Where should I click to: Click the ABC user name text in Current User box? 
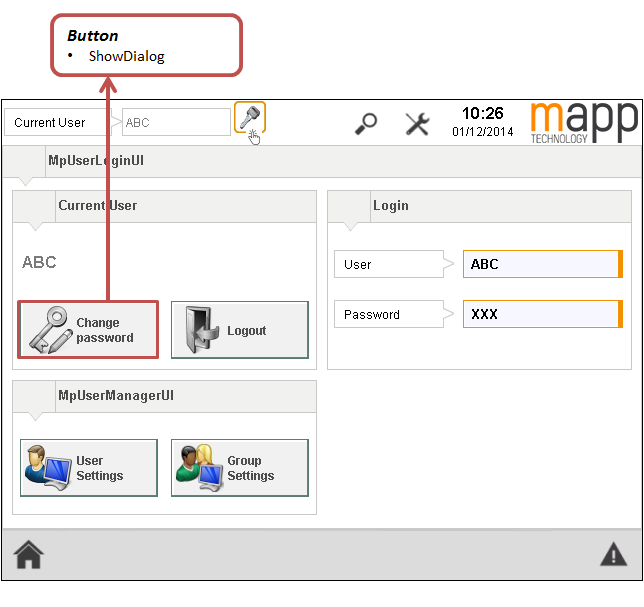pyautogui.click(x=39, y=262)
